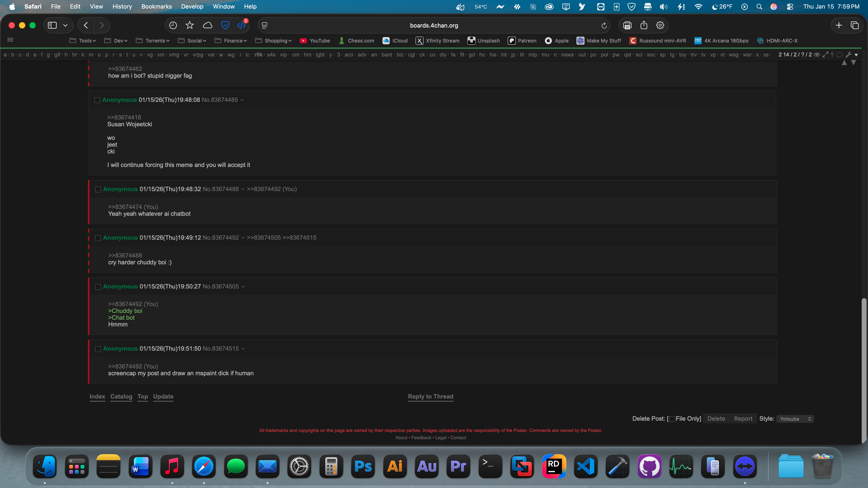
Task: Open post menu arrow for No.83674505
Action: pyautogui.click(x=243, y=287)
